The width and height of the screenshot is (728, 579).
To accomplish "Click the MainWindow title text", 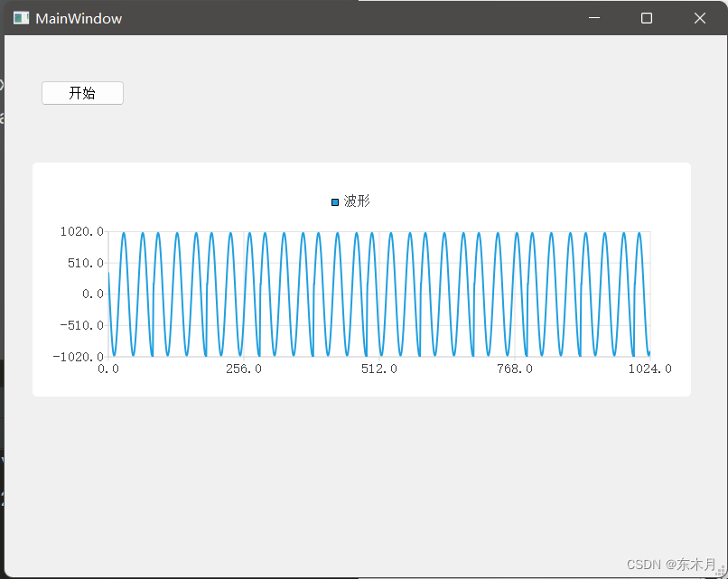I will 79,19.
